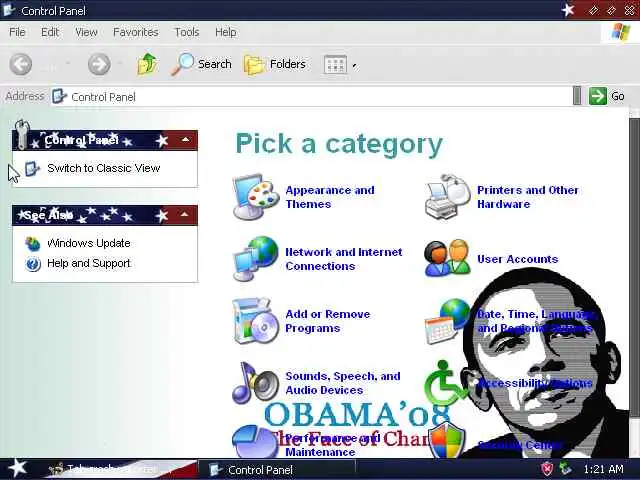The image size is (640, 480).
Task: Click the green Go arrow button
Action: point(598,96)
